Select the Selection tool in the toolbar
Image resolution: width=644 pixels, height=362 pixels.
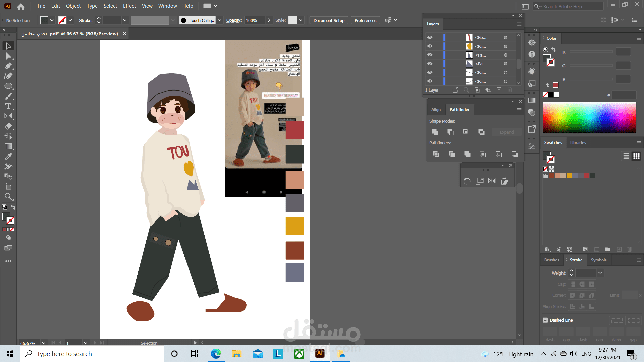(x=8, y=46)
